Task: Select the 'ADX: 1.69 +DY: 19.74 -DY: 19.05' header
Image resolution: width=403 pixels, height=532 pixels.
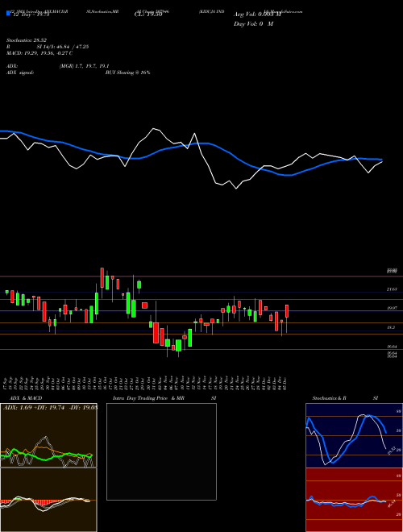Action: click(50, 408)
